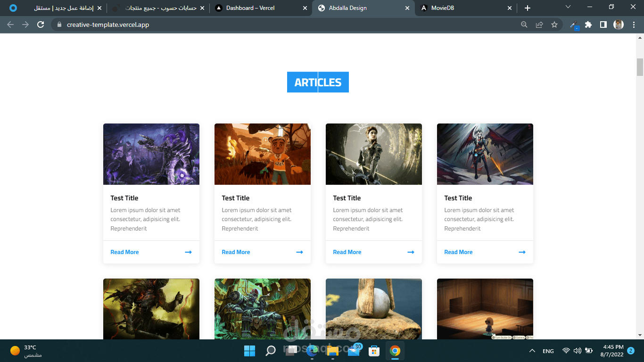This screenshot has width=644, height=362.
Task: Open the dark knight article image
Action: pyautogui.click(x=151, y=309)
